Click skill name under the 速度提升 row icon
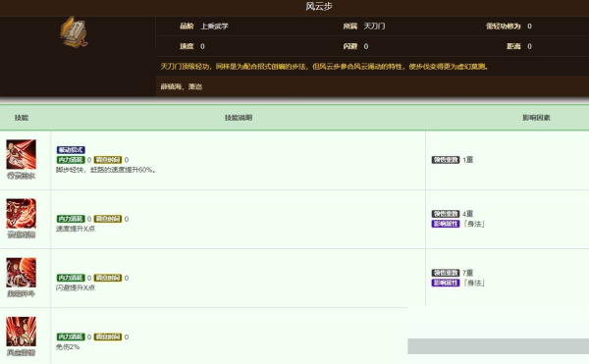The height and width of the screenshot is (364, 589). tap(21, 234)
